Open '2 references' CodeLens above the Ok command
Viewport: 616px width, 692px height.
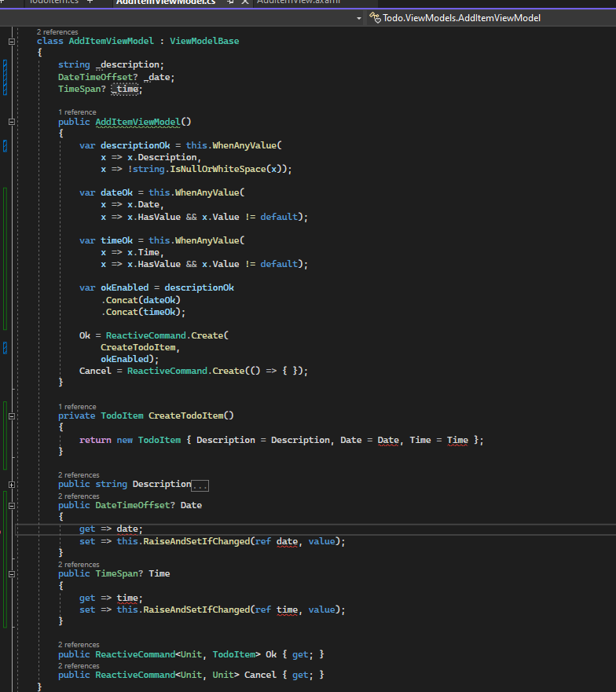coord(79,645)
